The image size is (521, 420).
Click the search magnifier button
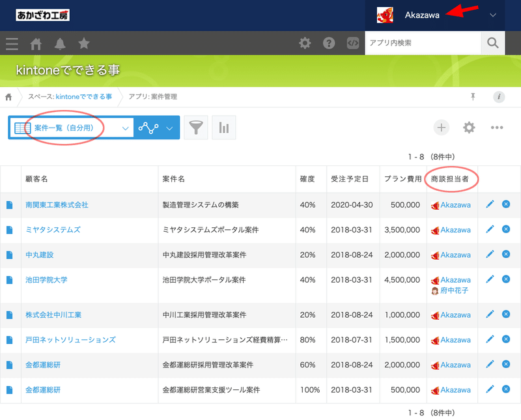click(493, 43)
